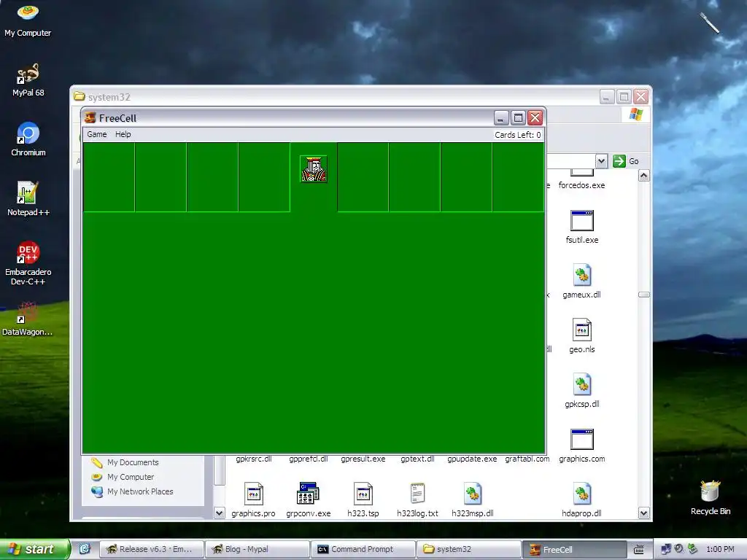This screenshot has height=560, width=747.
Task: Open the Help menu in FreeCell
Action: coord(123,134)
